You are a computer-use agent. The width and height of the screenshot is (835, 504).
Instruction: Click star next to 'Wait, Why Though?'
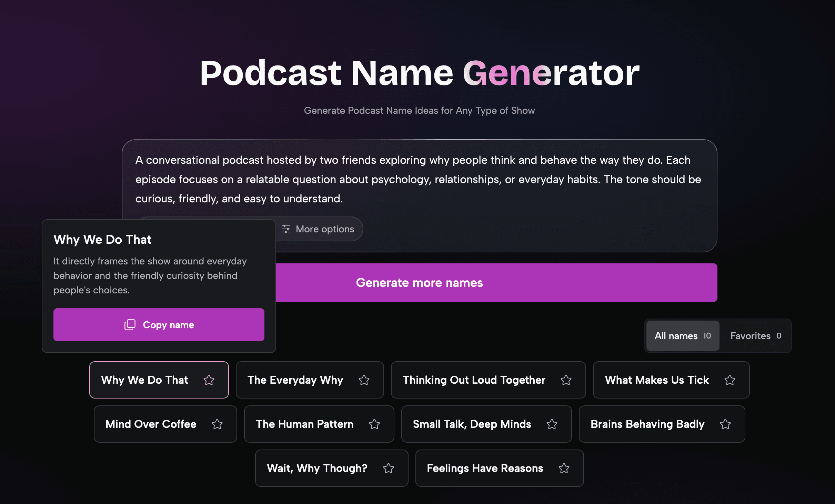click(389, 468)
